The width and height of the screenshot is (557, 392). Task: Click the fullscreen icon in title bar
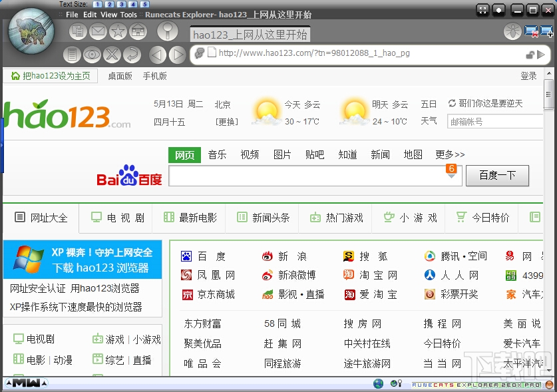(x=482, y=10)
